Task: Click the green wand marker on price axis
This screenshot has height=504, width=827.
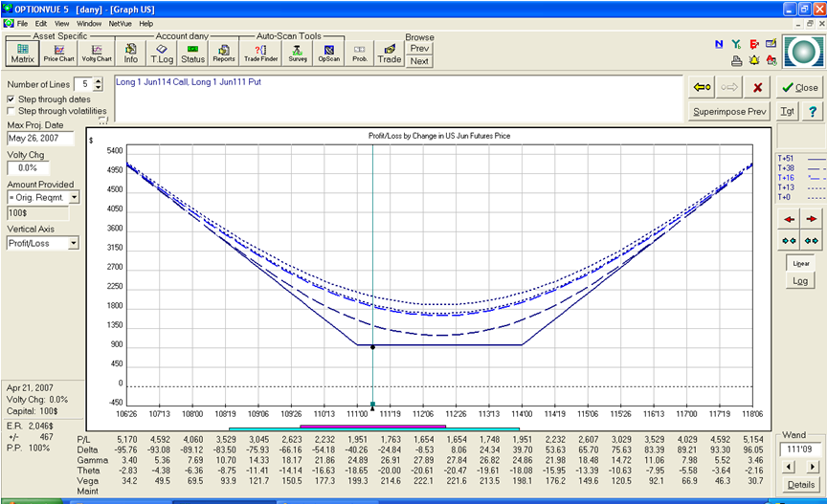Action: tap(373, 405)
